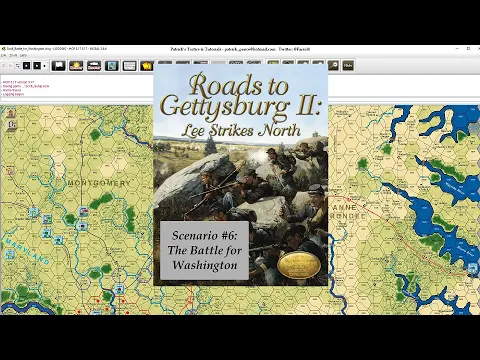Select the counter with red-white flag below MONTGOMERY
480x360 pixels.
(x=83, y=212)
